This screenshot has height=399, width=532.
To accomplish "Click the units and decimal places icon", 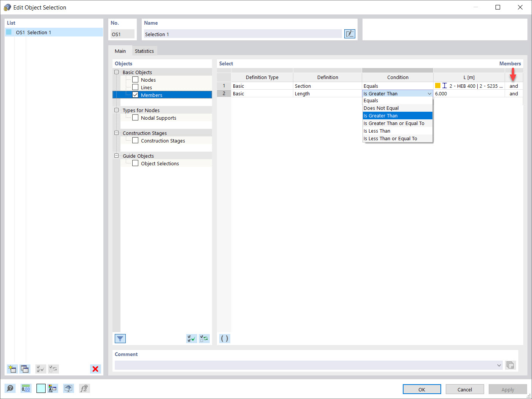I will 25,388.
